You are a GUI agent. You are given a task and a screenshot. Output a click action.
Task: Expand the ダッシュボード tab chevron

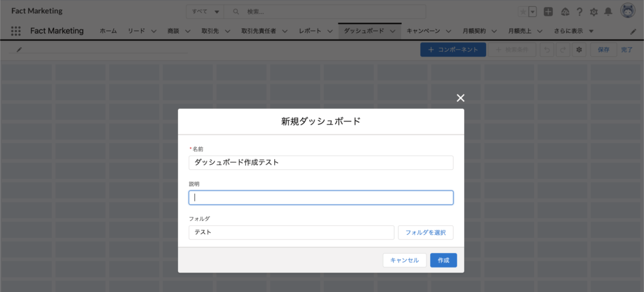point(392,31)
